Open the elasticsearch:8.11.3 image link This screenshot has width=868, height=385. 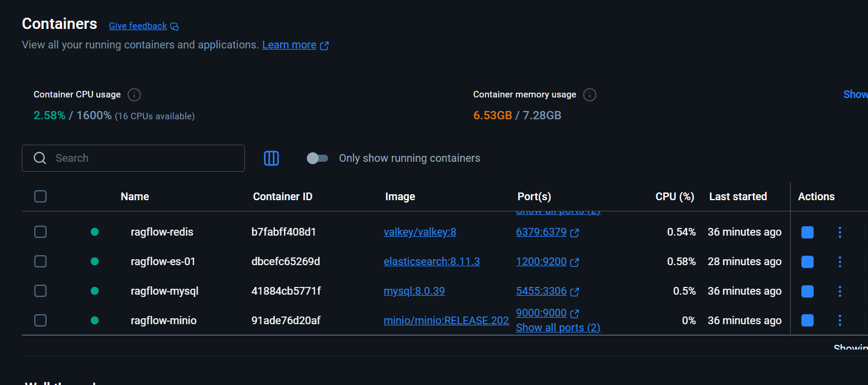(x=431, y=262)
